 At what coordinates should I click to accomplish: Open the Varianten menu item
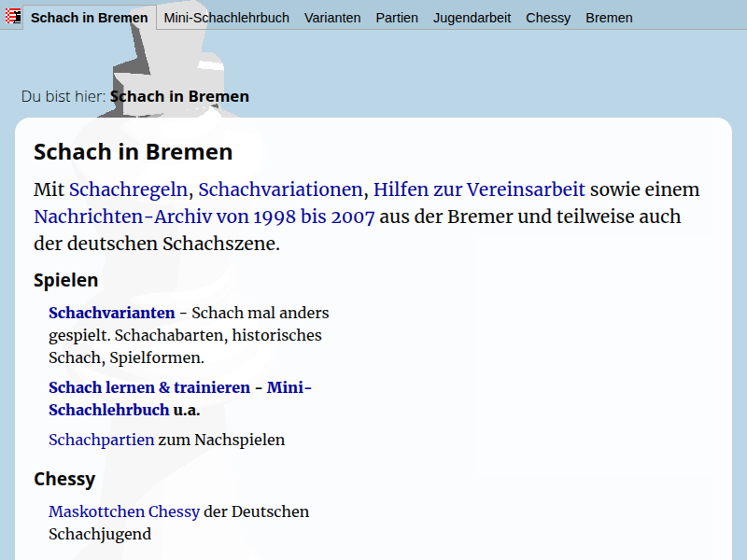click(332, 18)
